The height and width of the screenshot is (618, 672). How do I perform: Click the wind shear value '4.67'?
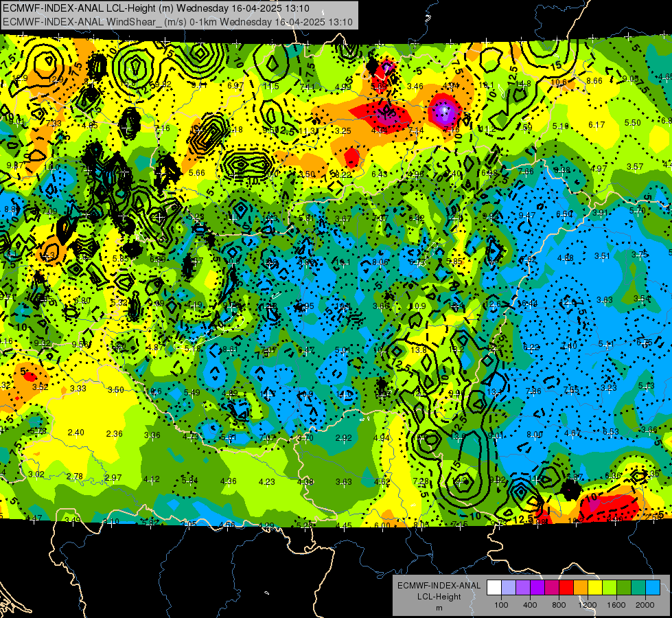(x=572, y=433)
